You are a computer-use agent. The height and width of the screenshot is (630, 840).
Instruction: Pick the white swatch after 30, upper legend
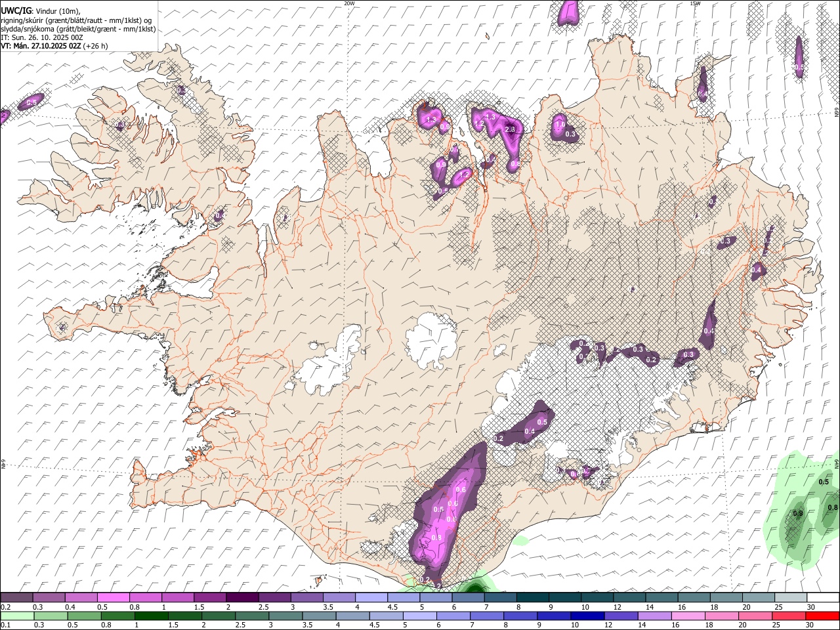tap(823, 598)
